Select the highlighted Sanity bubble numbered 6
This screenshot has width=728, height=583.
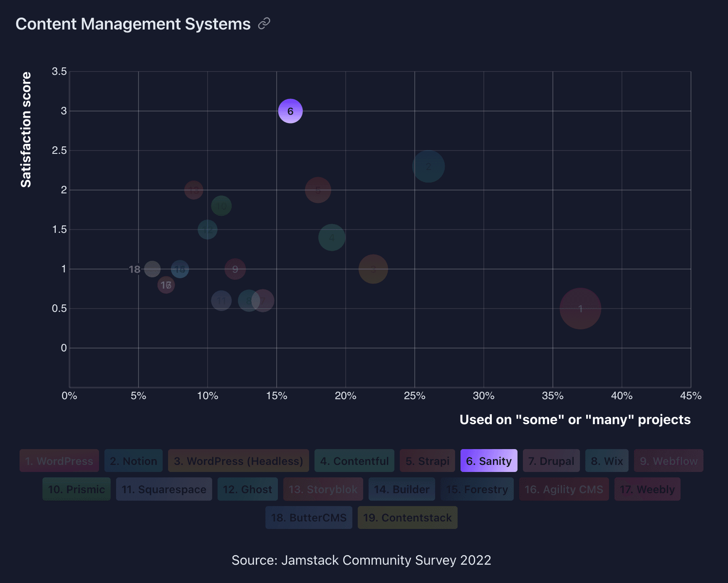click(290, 111)
